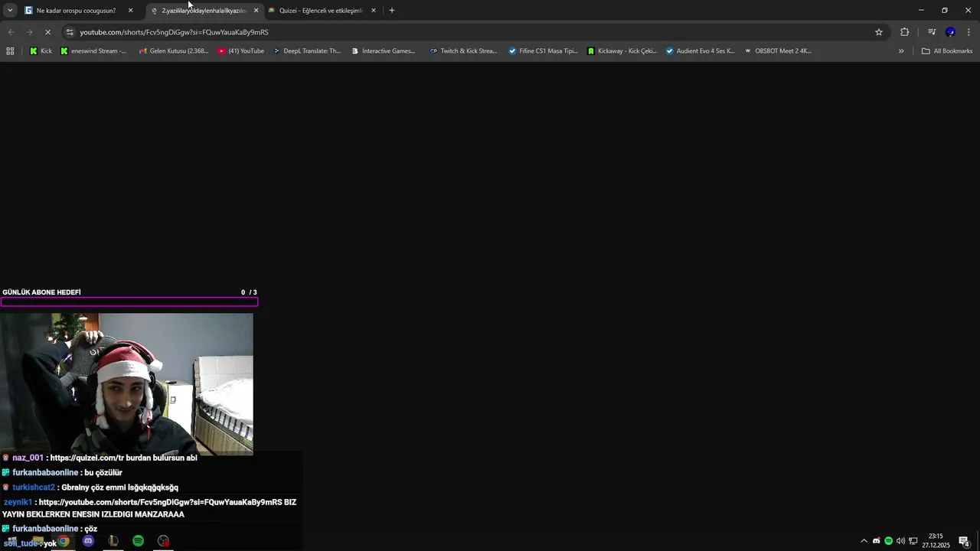Viewport: 980px width, 551px height.
Task: Open a new tab with the plus button
Action: pyautogui.click(x=392, y=11)
